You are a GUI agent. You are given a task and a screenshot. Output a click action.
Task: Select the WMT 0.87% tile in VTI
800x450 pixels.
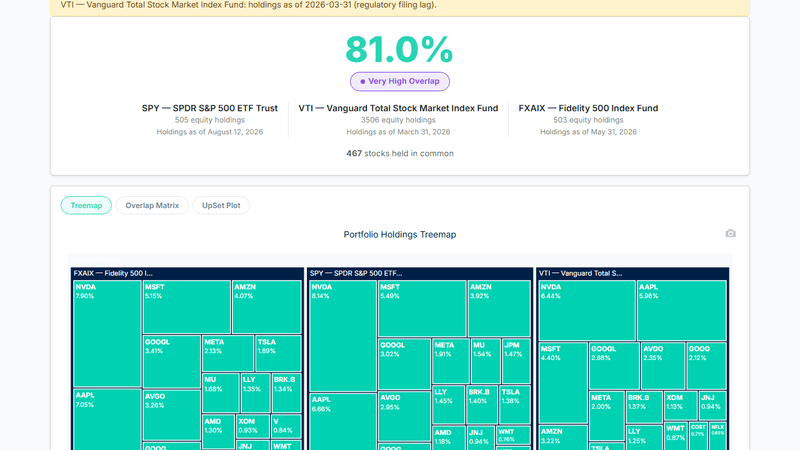676,436
